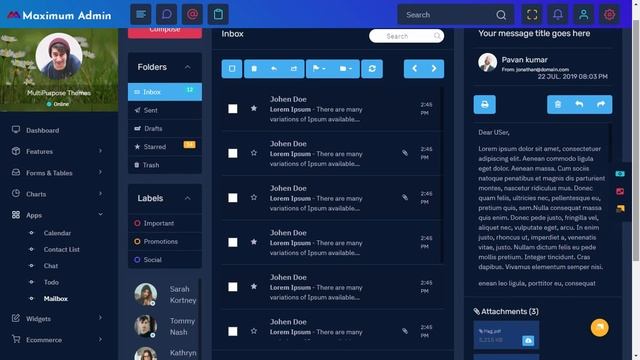Go to previous page of inbox
The image size is (640, 360).
tap(414, 69)
